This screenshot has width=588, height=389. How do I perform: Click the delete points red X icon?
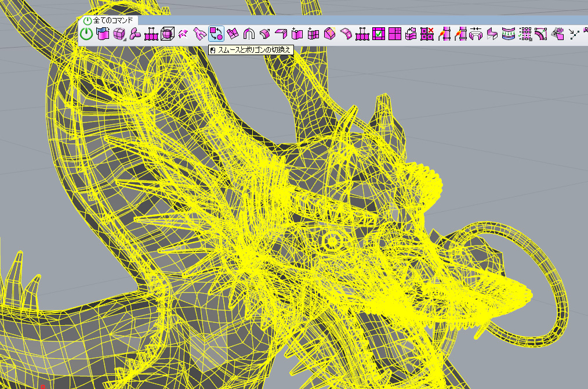tap(427, 34)
